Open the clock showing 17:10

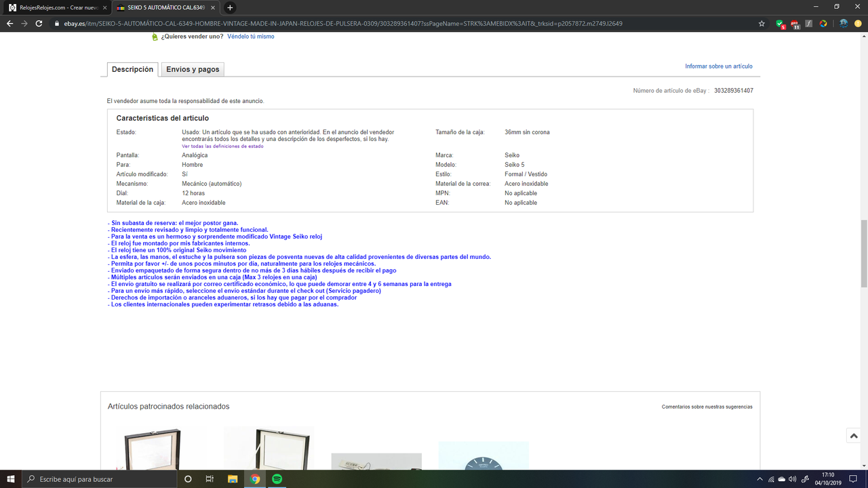(x=828, y=479)
